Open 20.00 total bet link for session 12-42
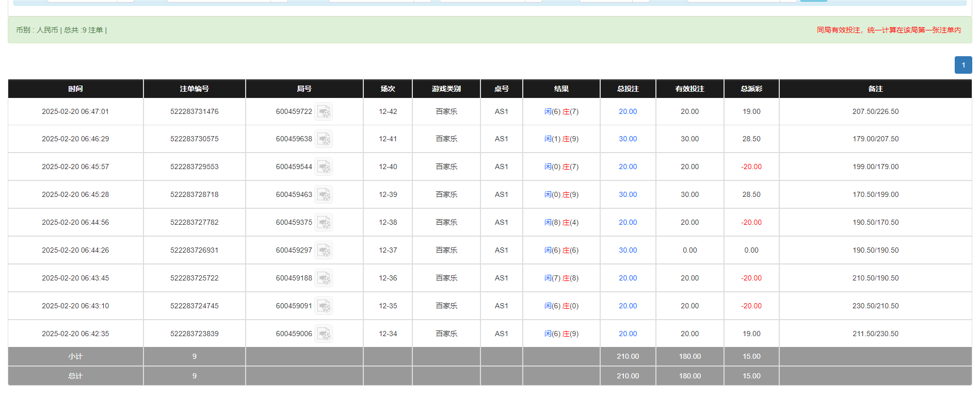This screenshot has width=980, height=398. 628,111
